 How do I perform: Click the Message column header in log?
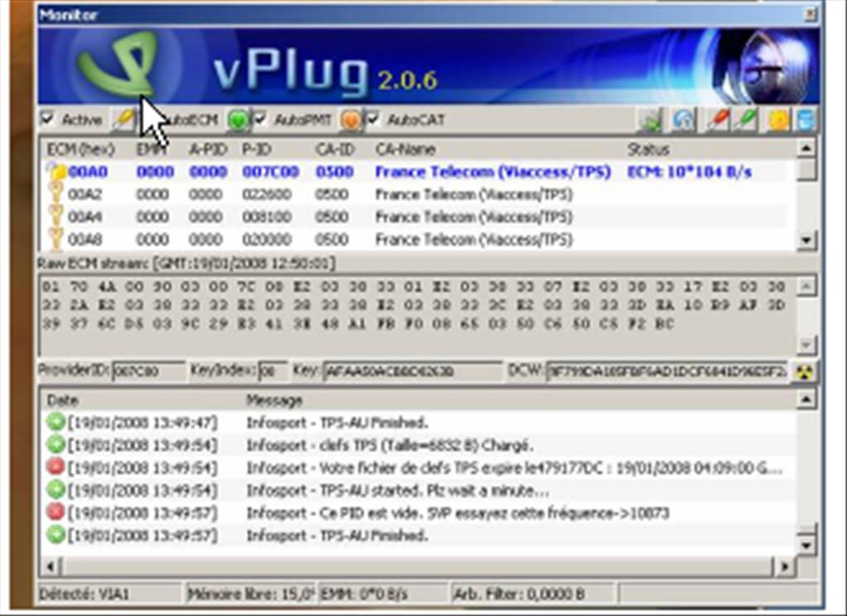(274, 400)
